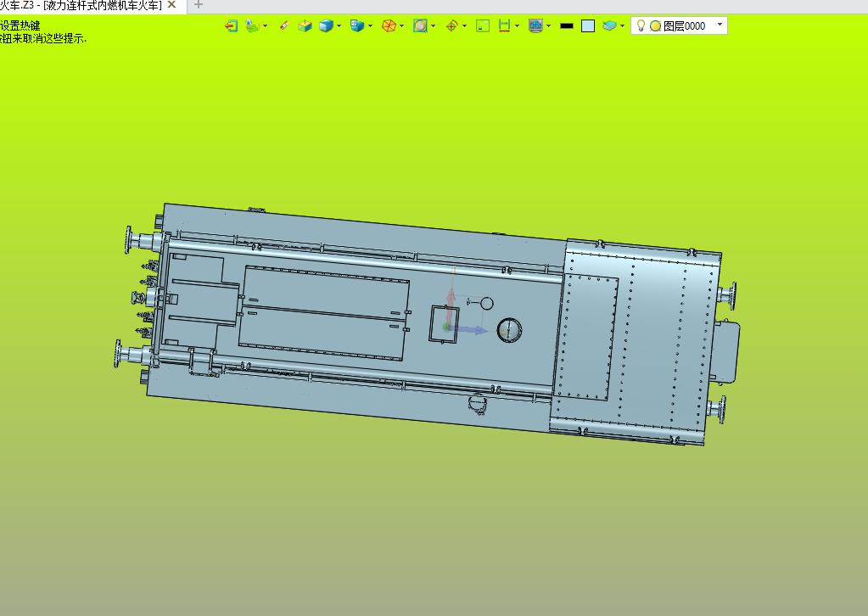Click the large circular port on locomotive model

point(509,330)
